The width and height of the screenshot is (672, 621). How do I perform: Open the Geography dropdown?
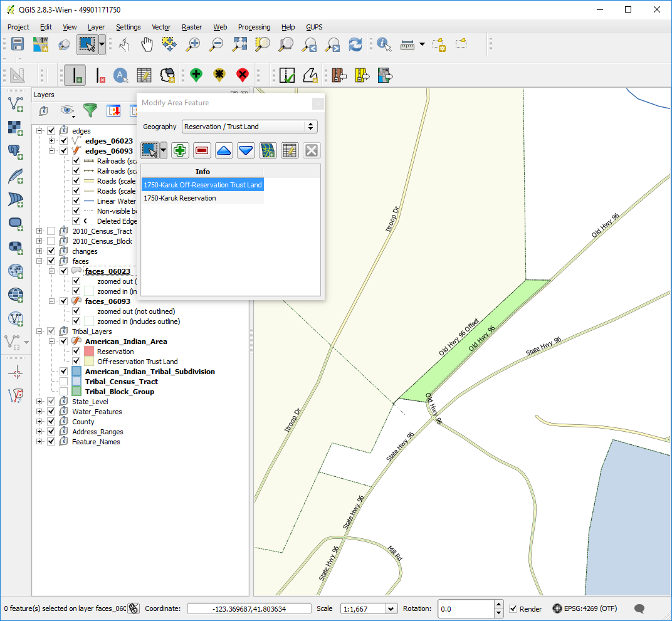pos(249,127)
